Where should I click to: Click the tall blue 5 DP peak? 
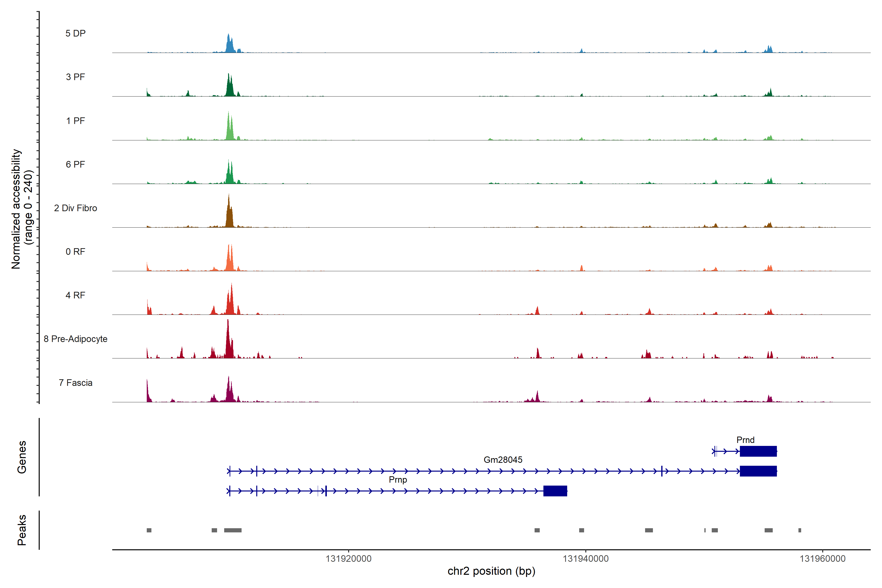coord(229,45)
